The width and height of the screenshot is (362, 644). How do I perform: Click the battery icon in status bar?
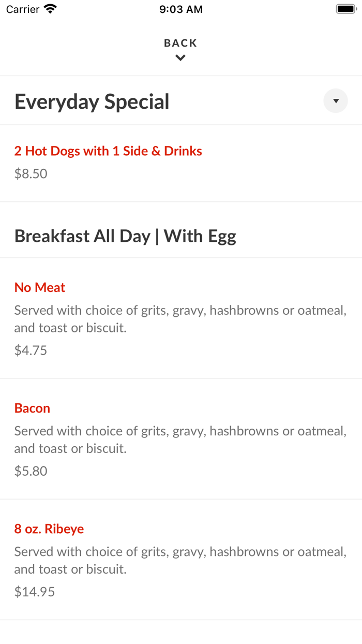(x=346, y=9)
